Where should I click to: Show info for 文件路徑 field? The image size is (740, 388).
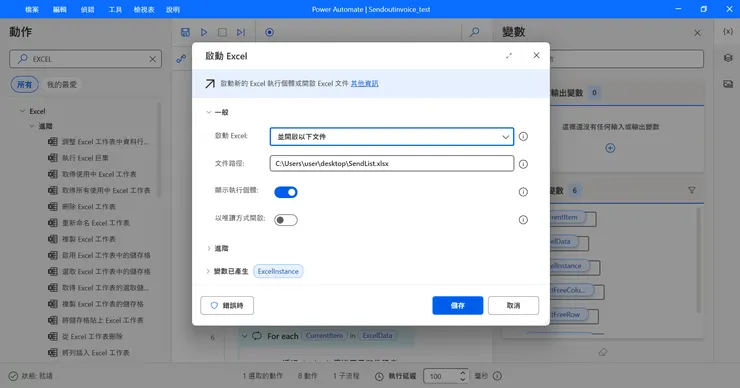tap(523, 164)
